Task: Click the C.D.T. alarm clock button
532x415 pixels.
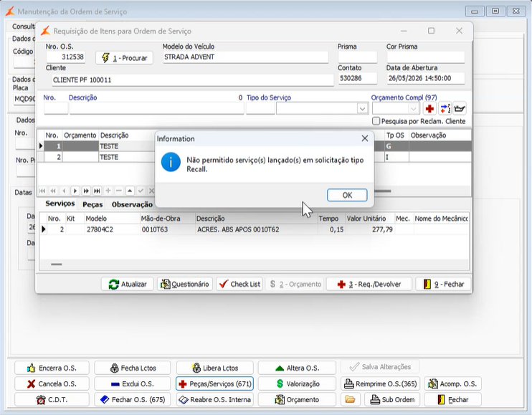Action: click(x=52, y=400)
